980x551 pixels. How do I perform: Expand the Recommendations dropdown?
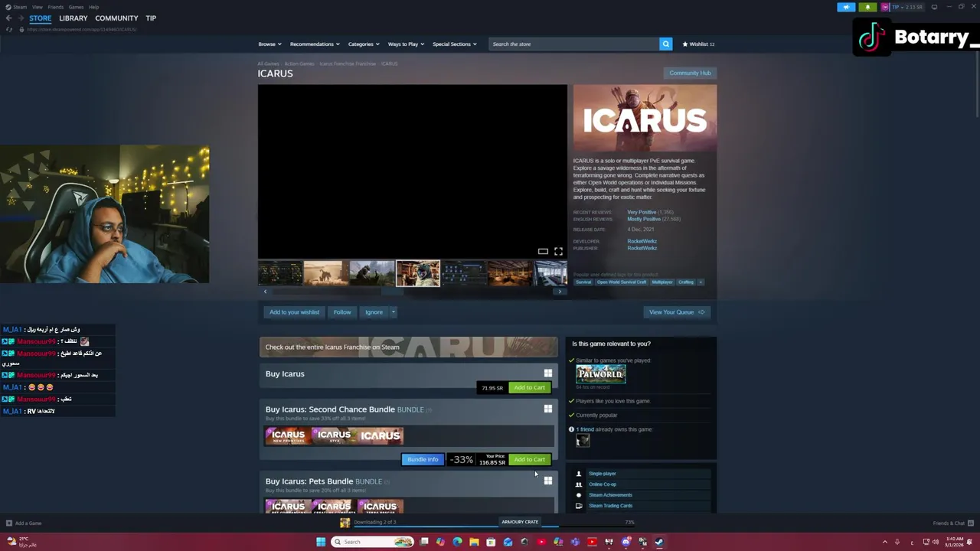[x=314, y=44]
